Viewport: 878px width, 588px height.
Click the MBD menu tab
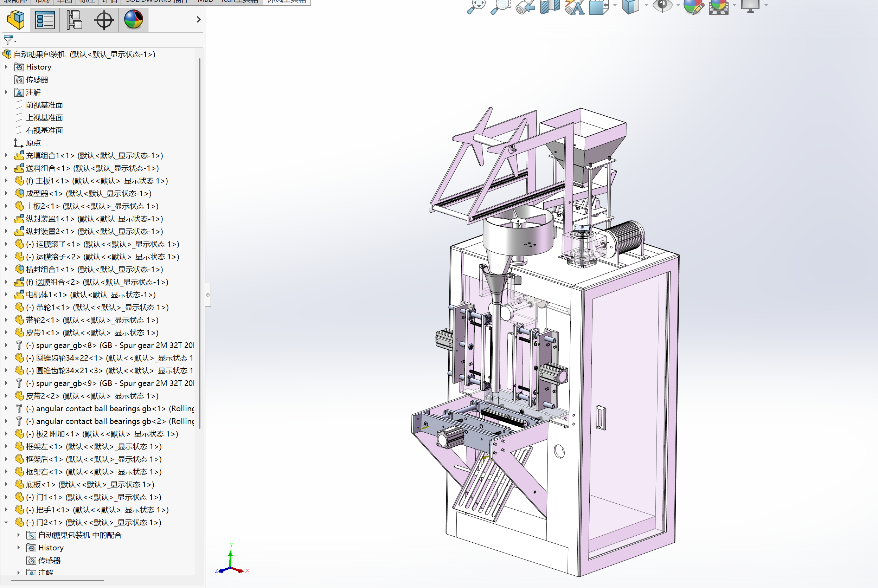pyautogui.click(x=205, y=1)
